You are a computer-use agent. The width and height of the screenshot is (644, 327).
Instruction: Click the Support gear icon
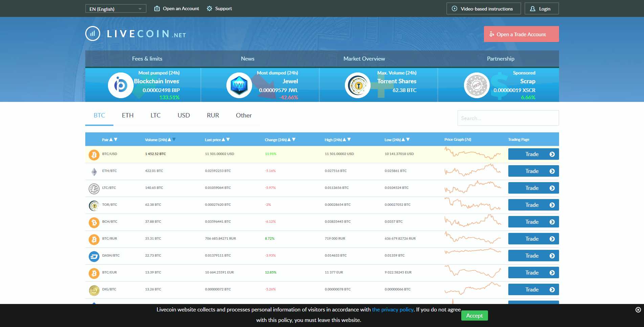(209, 8)
